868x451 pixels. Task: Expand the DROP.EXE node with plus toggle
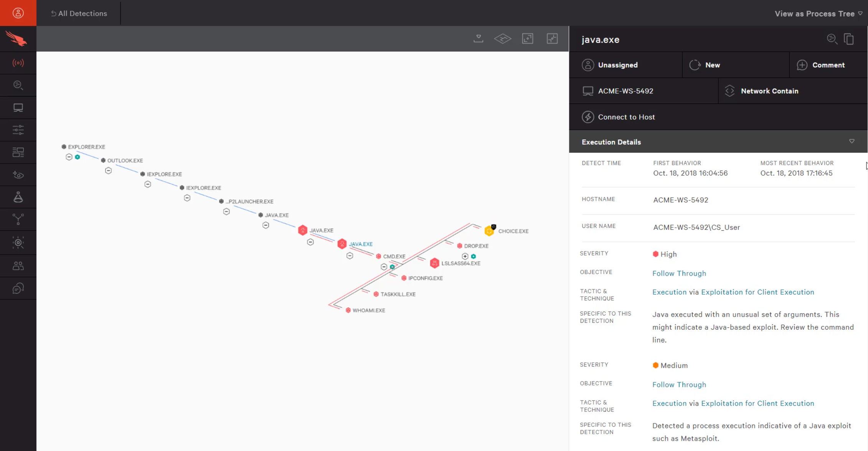click(465, 256)
